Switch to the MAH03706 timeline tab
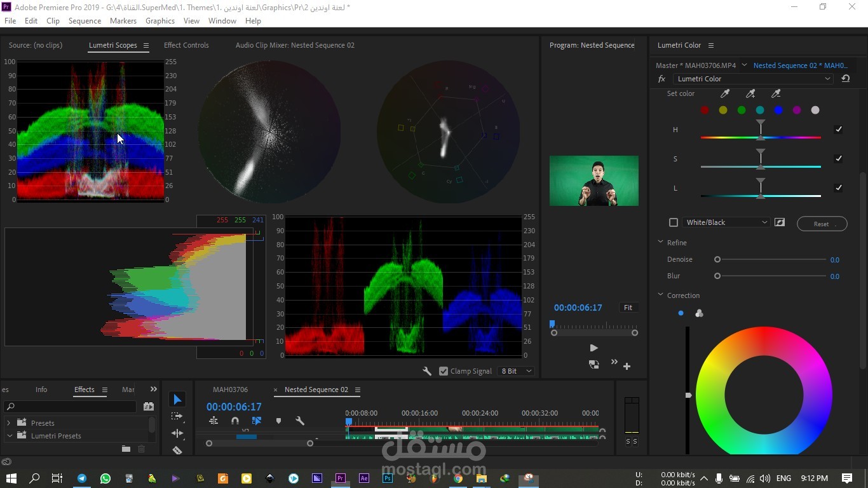The image size is (868, 488). pos(231,390)
